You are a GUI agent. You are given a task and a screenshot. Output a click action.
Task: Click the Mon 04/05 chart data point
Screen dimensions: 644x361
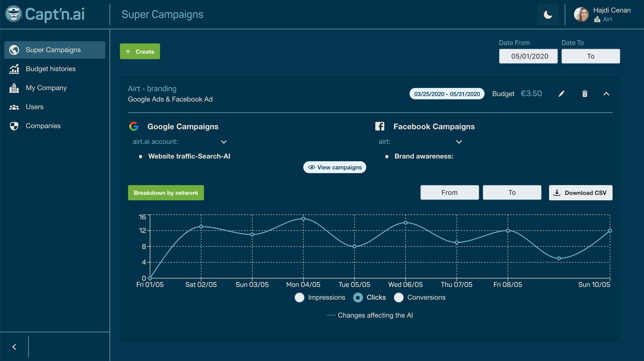tap(303, 219)
